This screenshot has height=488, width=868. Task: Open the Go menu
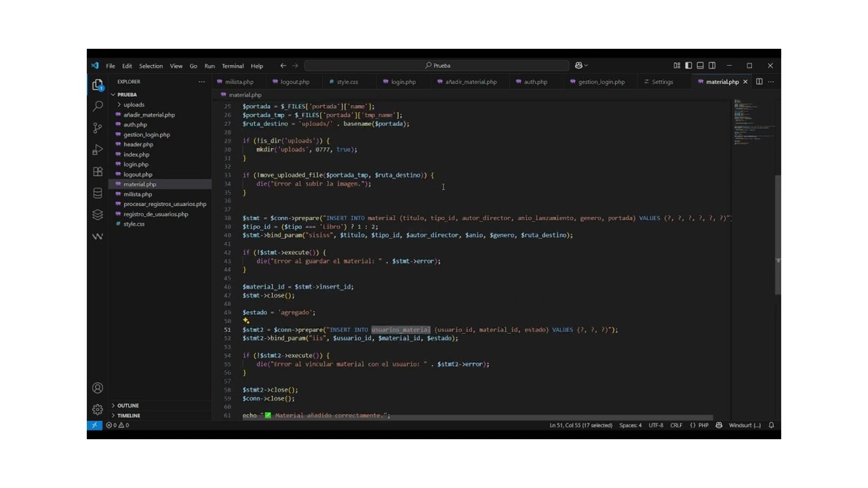tap(193, 66)
